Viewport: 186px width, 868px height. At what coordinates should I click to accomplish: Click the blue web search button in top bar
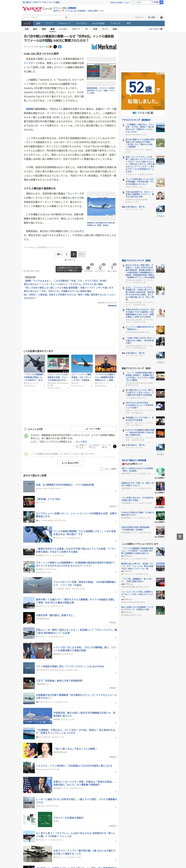click(161, 2)
